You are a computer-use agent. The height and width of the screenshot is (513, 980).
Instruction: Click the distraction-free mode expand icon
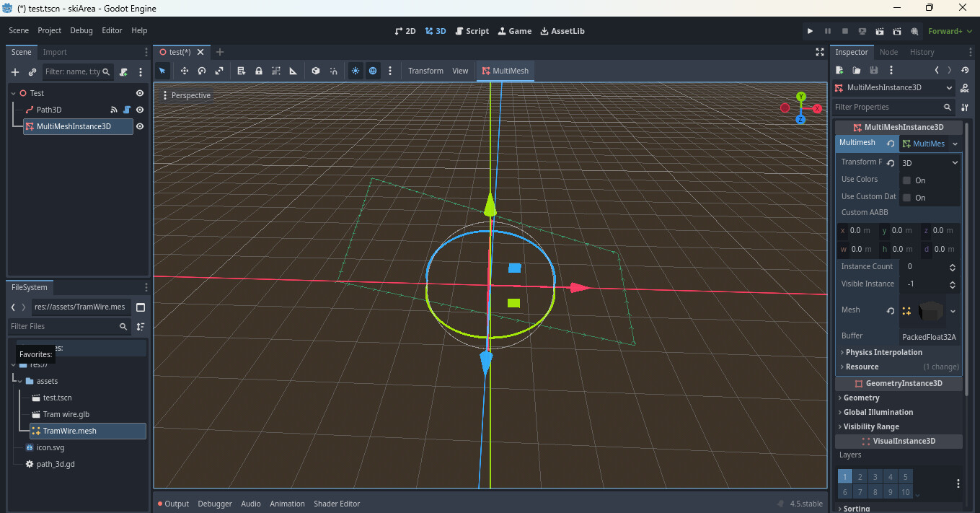point(819,52)
